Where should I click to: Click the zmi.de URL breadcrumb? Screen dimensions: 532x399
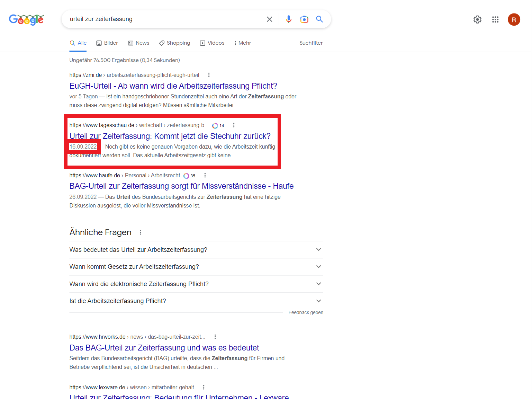tap(134, 75)
